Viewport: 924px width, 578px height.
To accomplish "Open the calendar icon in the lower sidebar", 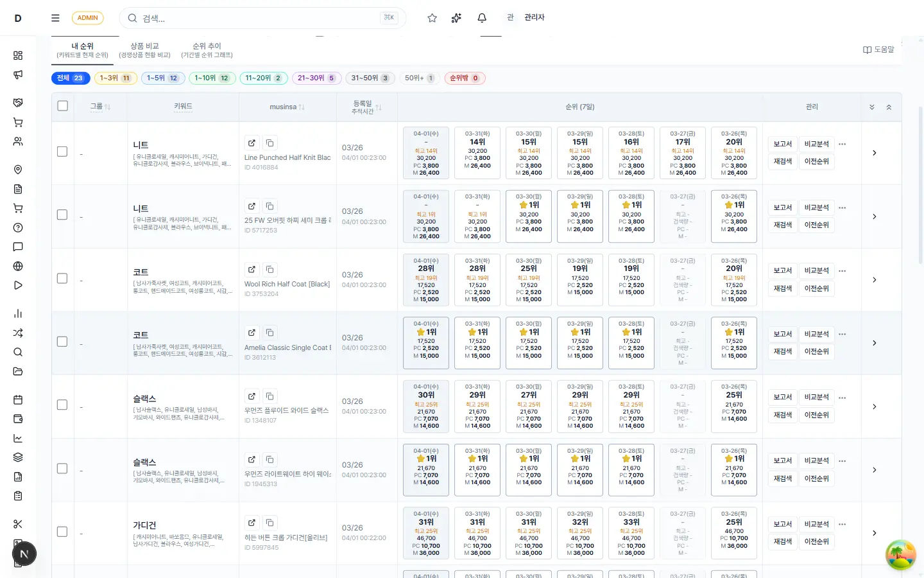I will tap(17, 399).
